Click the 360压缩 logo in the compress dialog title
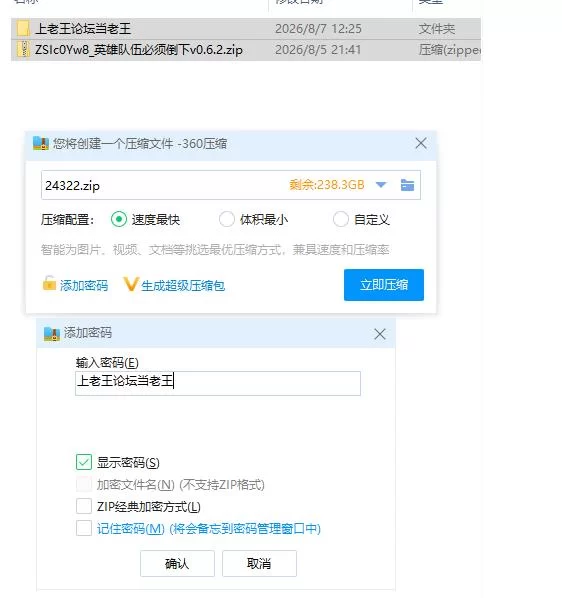562x598 pixels. point(41,143)
